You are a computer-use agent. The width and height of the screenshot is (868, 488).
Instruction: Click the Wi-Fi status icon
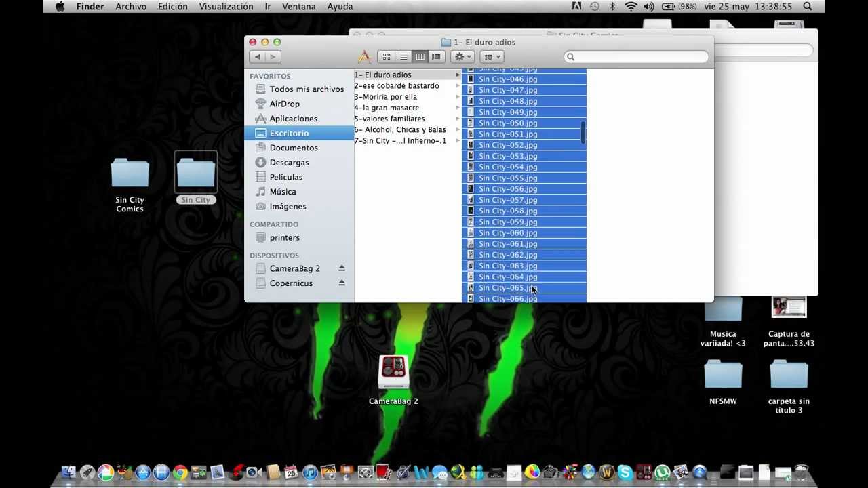point(631,7)
